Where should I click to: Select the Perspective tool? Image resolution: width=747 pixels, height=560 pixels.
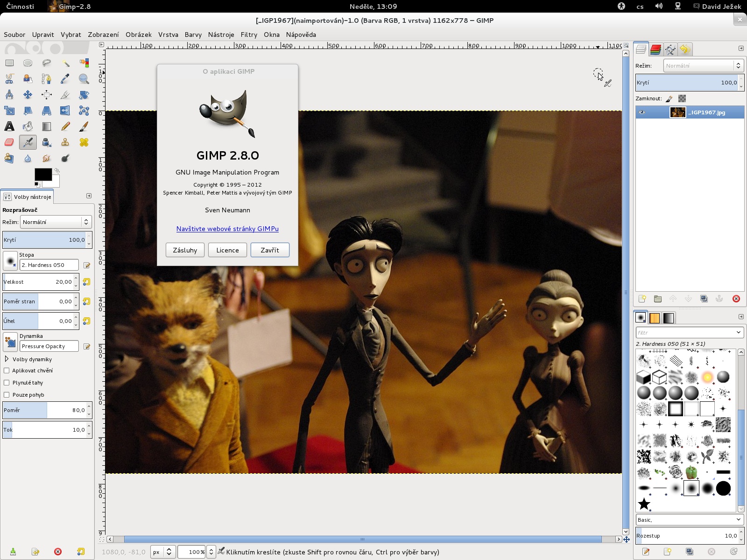47,111
